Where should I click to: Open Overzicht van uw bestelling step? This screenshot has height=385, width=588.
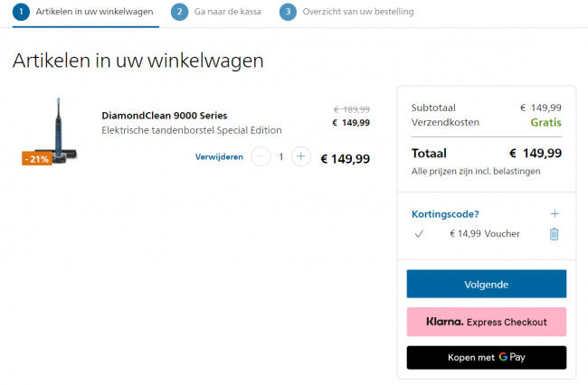pyautogui.click(x=358, y=12)
